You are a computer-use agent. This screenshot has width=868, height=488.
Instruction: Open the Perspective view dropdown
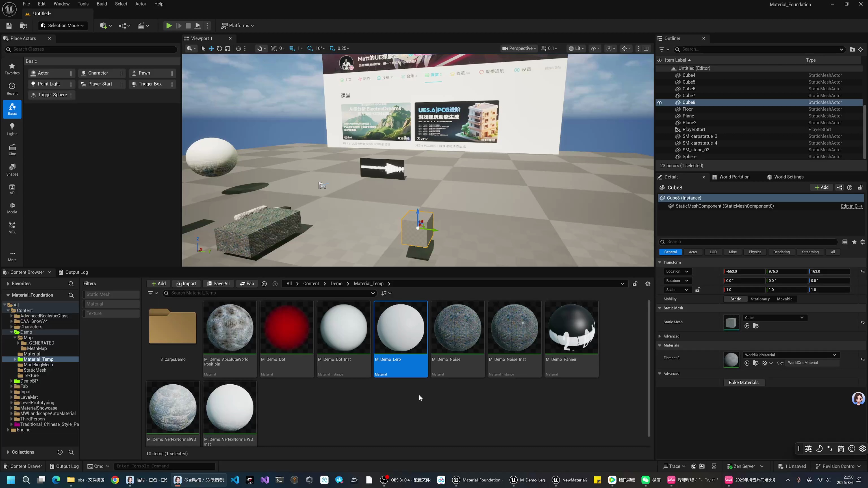click(x=519, y=49)
